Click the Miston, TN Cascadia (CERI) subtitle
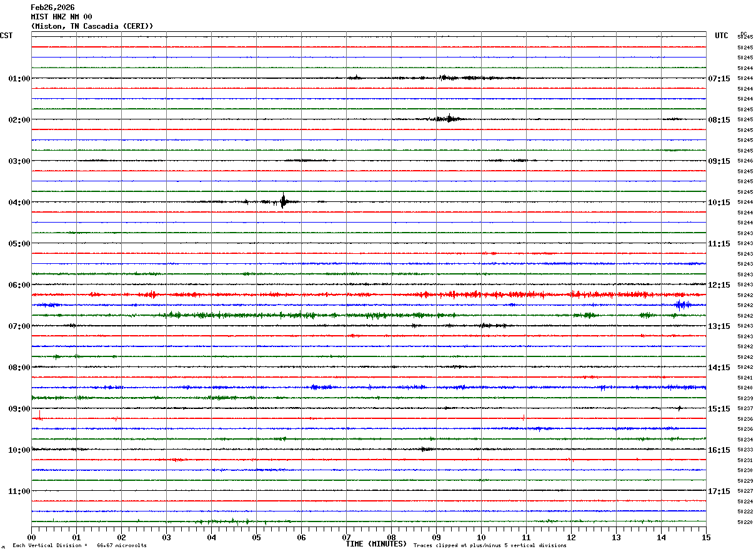Screen dimensions: 756x554 point(92,26)
